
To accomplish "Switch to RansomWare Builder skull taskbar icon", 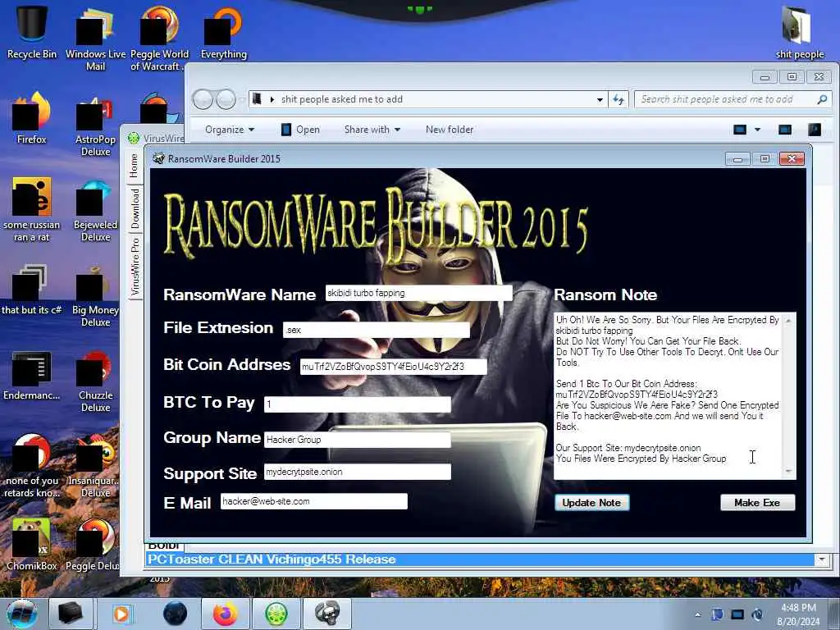I will click(x=327, y=614).
